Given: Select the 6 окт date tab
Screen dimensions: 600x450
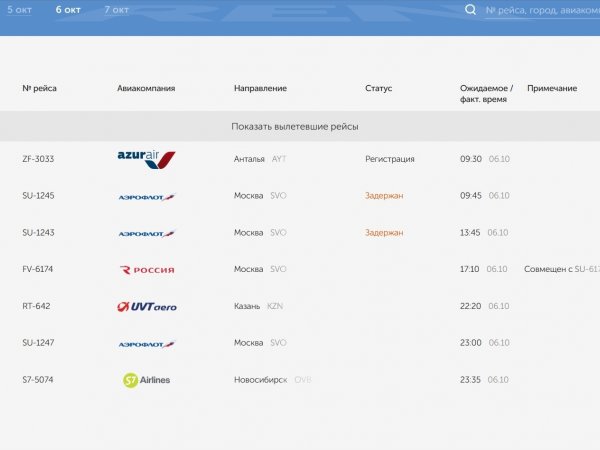Looking at the screenshot, I should pyautogui.click(x=68, y=10).
